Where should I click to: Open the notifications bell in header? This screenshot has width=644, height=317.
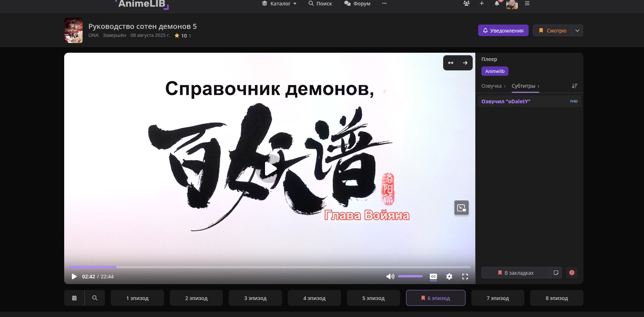coord(497,4)
